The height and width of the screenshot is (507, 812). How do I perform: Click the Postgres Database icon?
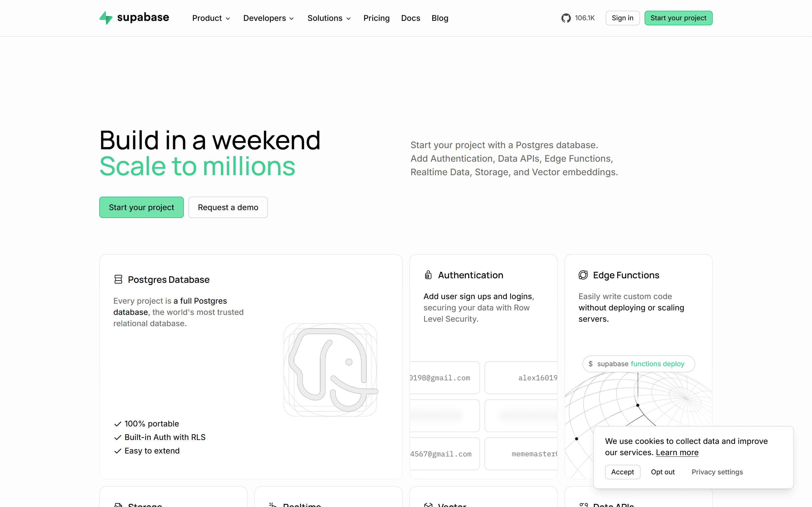tap(118, 279)
